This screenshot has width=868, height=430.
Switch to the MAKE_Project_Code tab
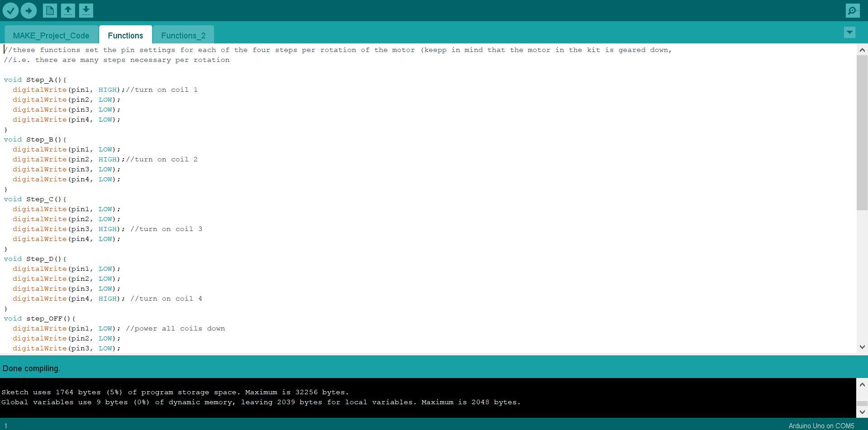(51, 35)
